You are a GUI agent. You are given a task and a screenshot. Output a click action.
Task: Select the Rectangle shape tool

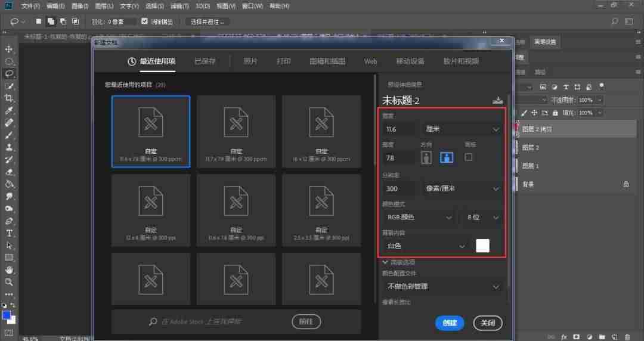tap(8, 258)
